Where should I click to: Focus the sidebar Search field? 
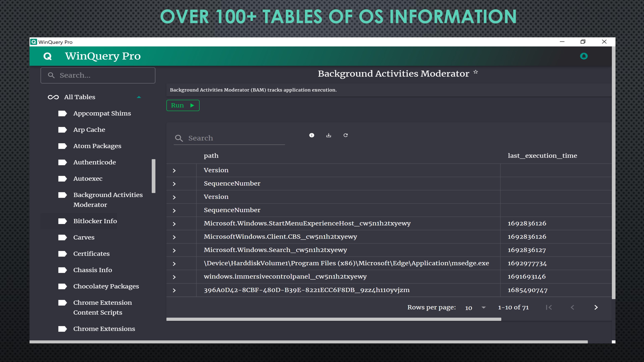(98, 75)
